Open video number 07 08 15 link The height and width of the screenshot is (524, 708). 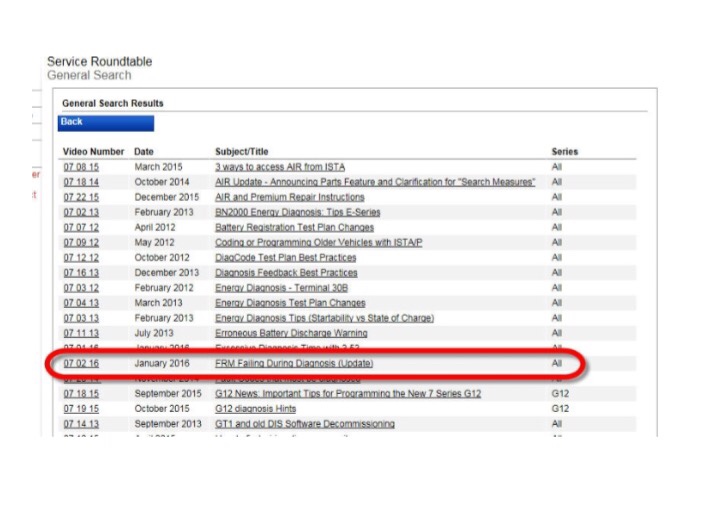[81, 167]
